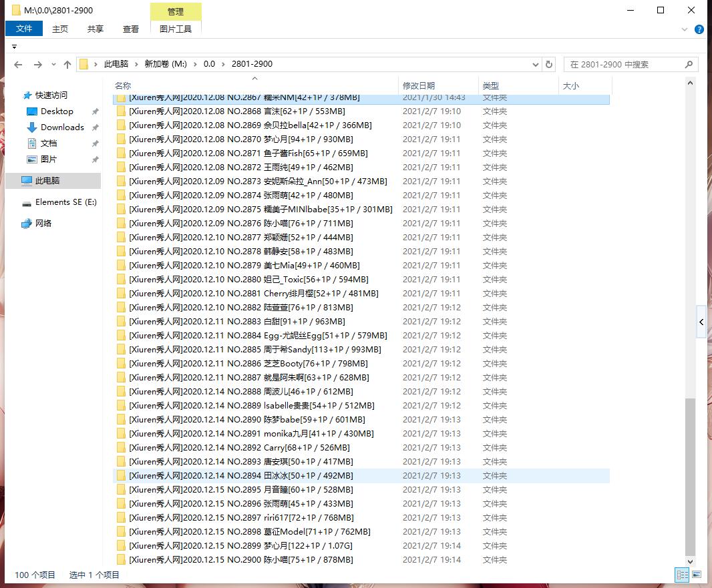Expand the chevron after 此电脑 in the address bar
The image size is (712, 588).
(136, 65)
